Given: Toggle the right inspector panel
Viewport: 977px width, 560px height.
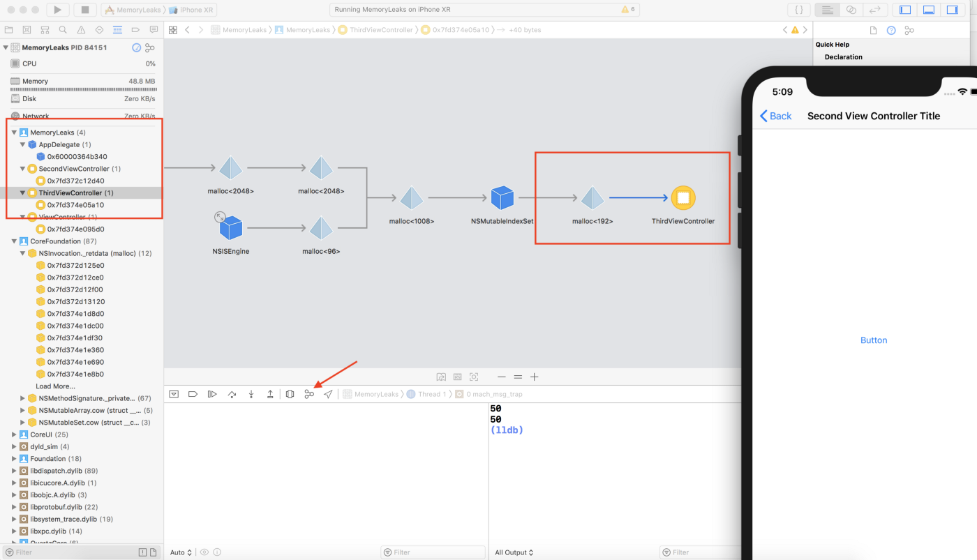Looking at the screenshot, I should (x=952, y=10).
